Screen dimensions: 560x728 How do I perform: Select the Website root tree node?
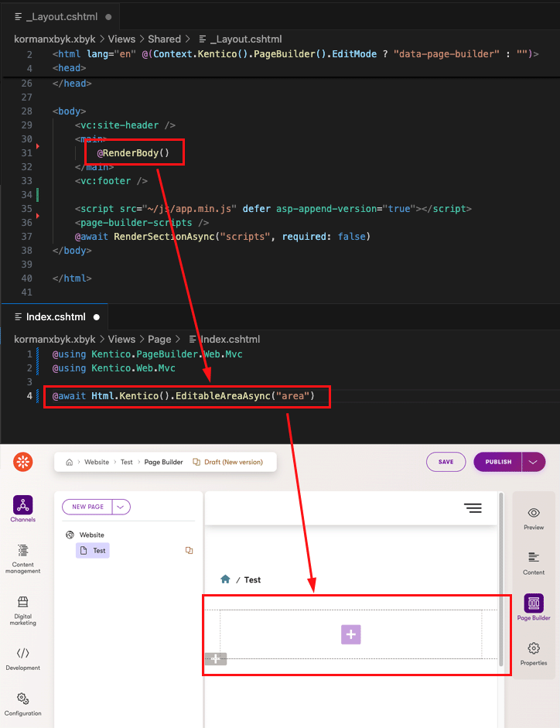click(91, 535)
